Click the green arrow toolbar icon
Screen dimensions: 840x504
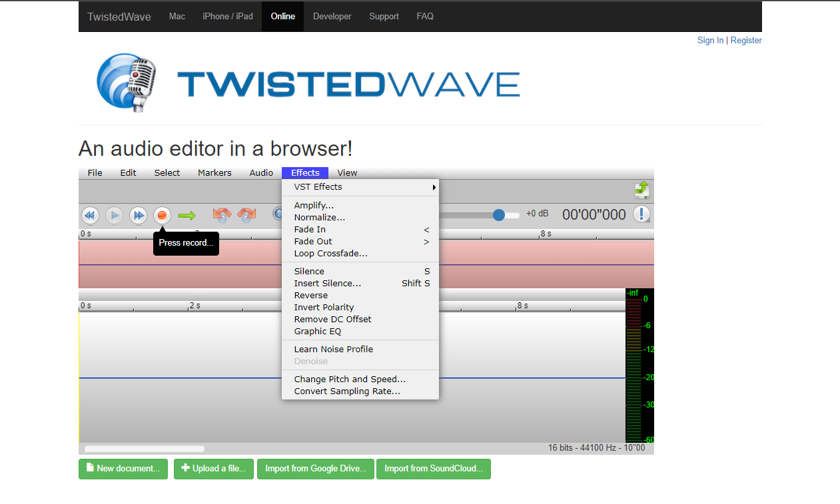point(187,215)
